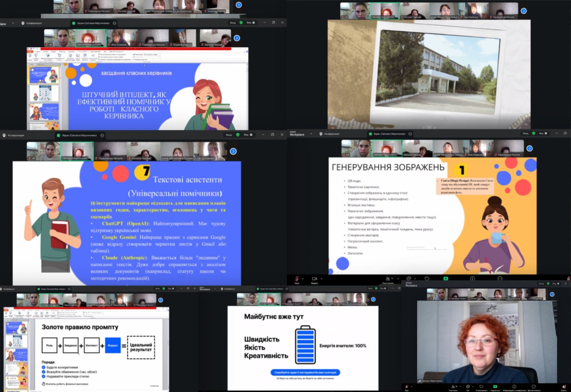Click the blue Спробуйте один із інструментів button
Screen dimensions: 571x392
(305, 372)
